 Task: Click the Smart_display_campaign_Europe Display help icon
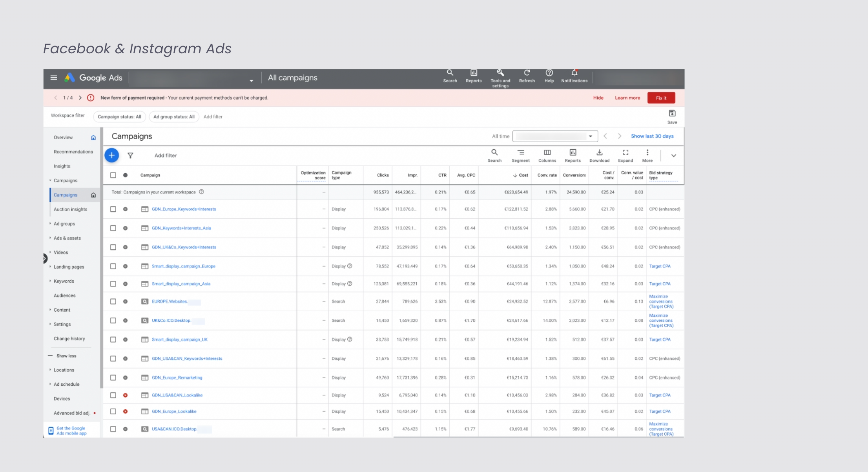[x=350, y=266]
